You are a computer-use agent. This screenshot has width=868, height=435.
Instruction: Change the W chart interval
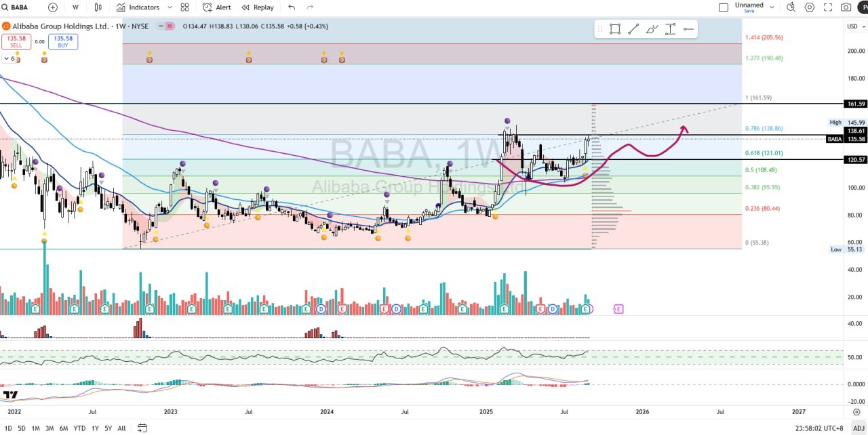coord(75,7)
